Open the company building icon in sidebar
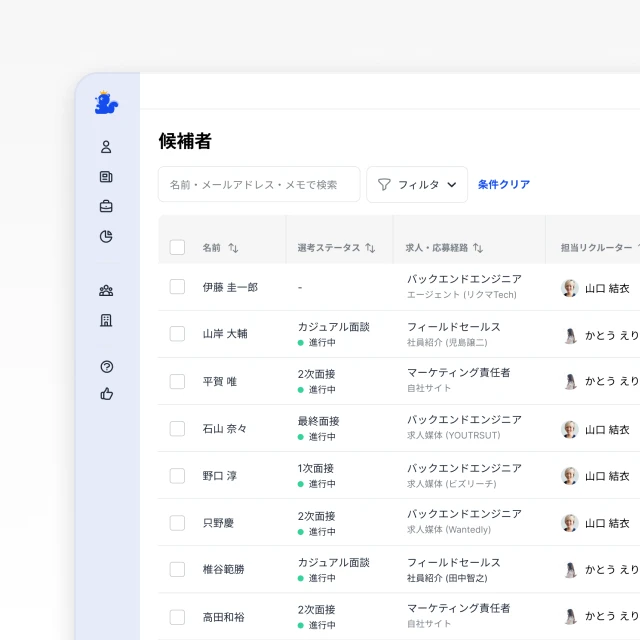Image resolution: width=640 pixels, height=640 pixels. click(x=106, y=320)
